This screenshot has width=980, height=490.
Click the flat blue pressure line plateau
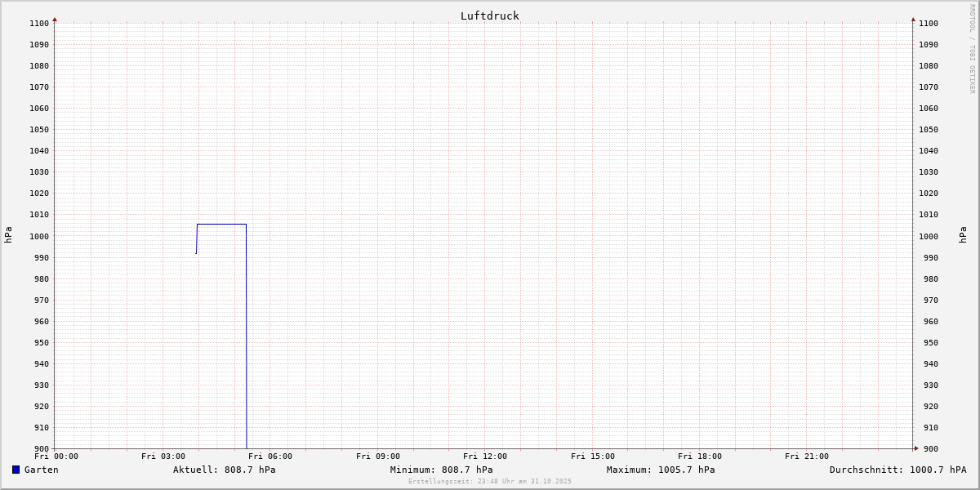tap(221, 224)
